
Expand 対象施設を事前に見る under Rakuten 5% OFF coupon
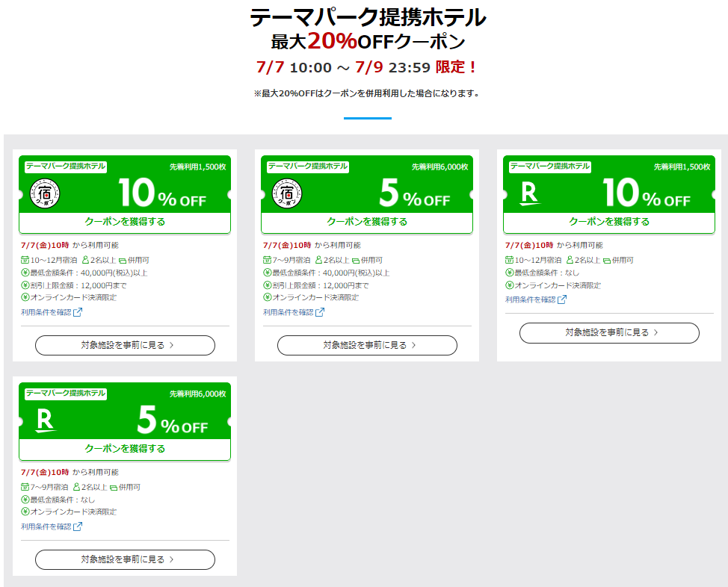coord(125,559)
